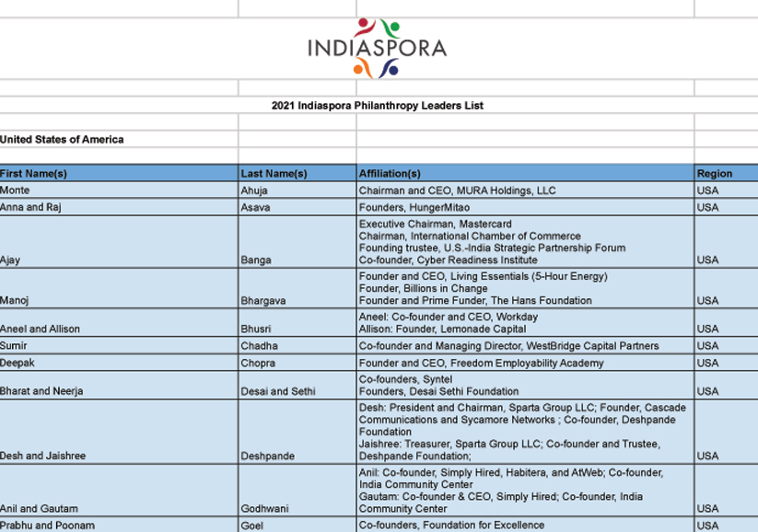Select the 'Freedom Employability Academy' affiliation cell

[x=526, y=363]
